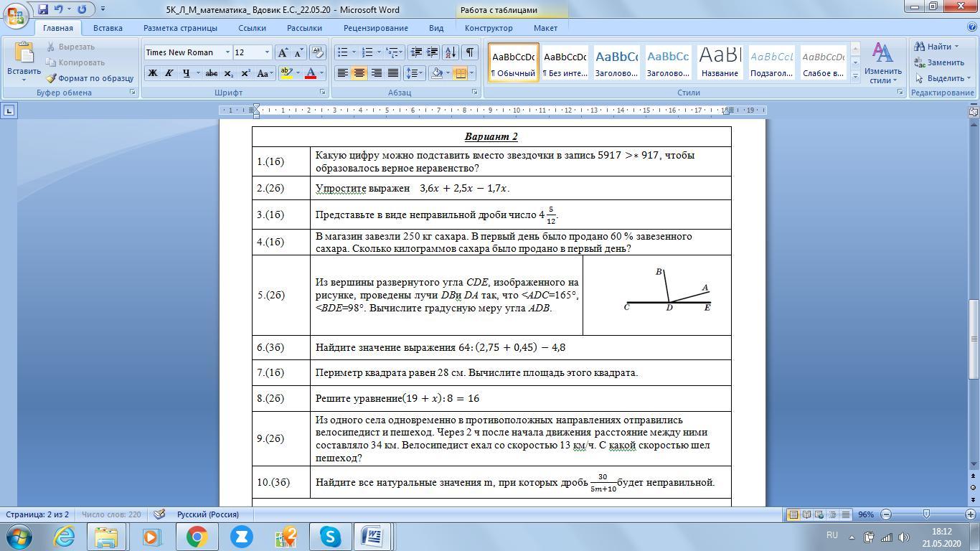Toggle Bold (Ж) formatting
This screenshot has width=980, height=551.
(x=153, y=73)
